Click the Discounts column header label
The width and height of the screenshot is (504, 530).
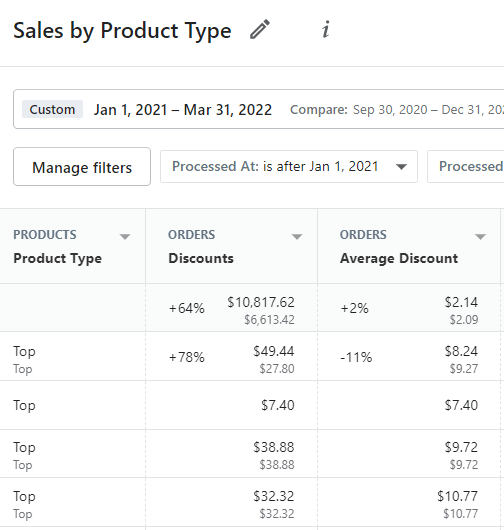tap(201, 258)
